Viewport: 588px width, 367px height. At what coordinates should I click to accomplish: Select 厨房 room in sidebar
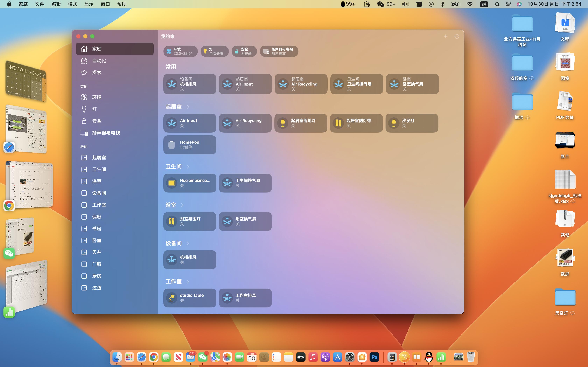(x=96, y=276)
